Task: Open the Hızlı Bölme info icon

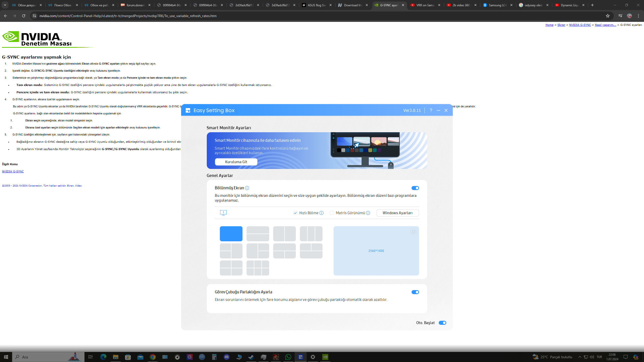Action: pos(321,213)
